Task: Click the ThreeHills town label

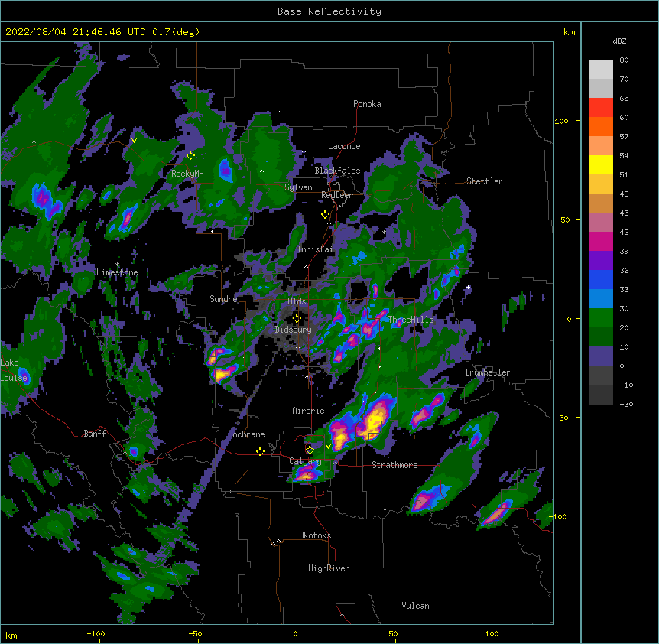Action: [x=411, y=320]
